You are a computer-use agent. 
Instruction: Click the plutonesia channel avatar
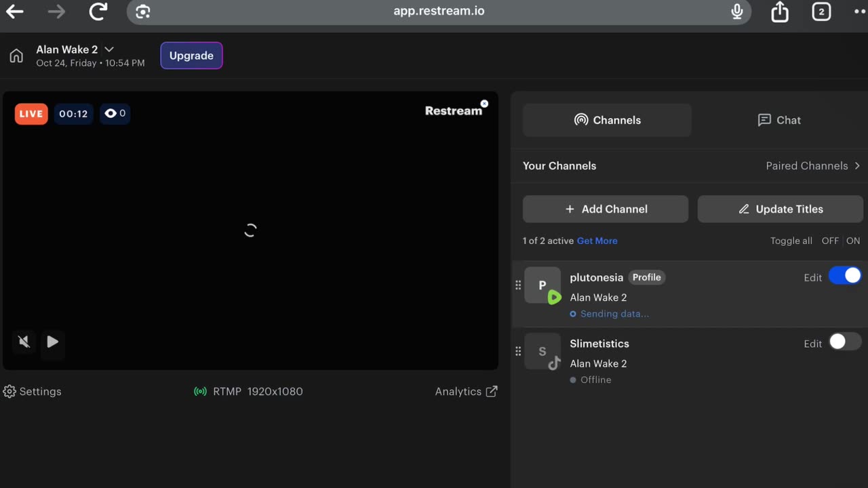click(542, 285)
